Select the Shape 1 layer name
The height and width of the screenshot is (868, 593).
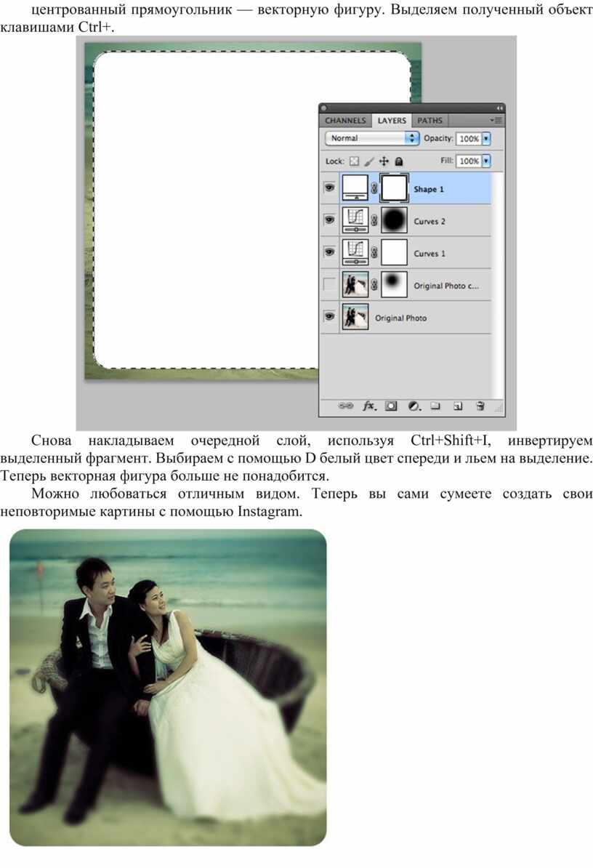pyautogui.click(x=429, y=189)
